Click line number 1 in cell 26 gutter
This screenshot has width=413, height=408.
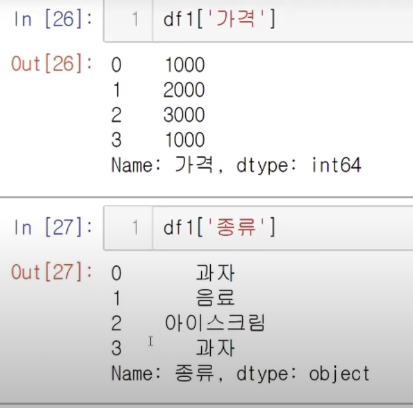tap(135, 19)
